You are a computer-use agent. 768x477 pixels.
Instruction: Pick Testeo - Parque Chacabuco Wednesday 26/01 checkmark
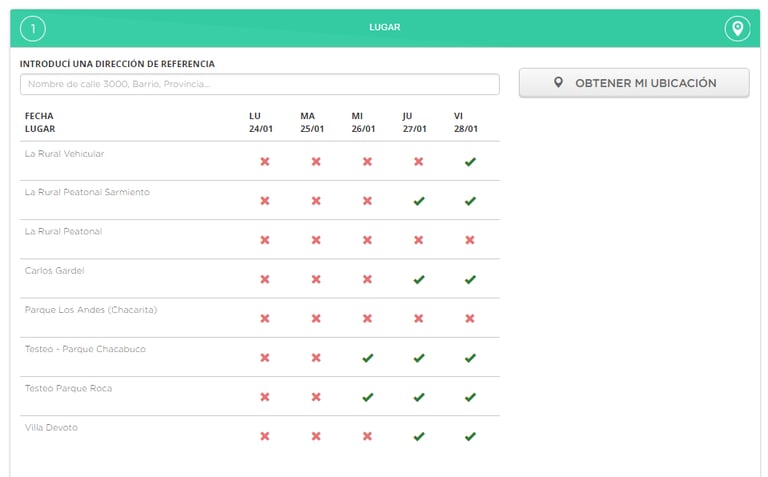click(x=367, y=358)
